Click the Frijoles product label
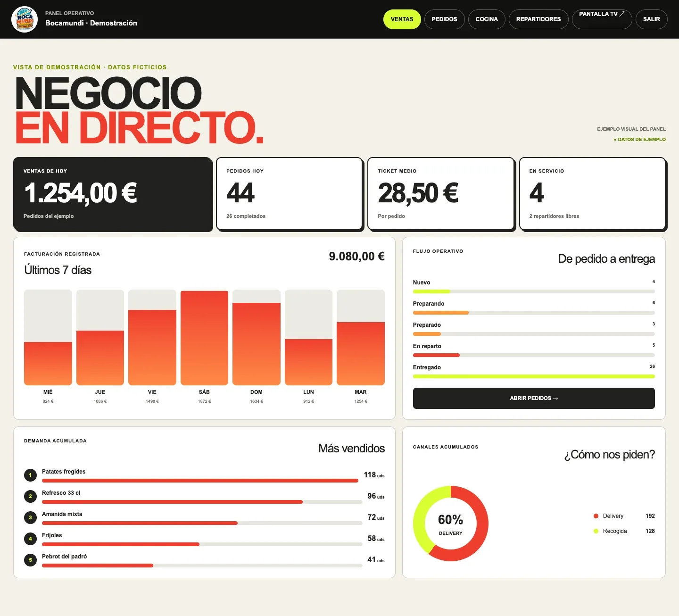This screenshot has width=679, height=616. click(x=52, y=535)
